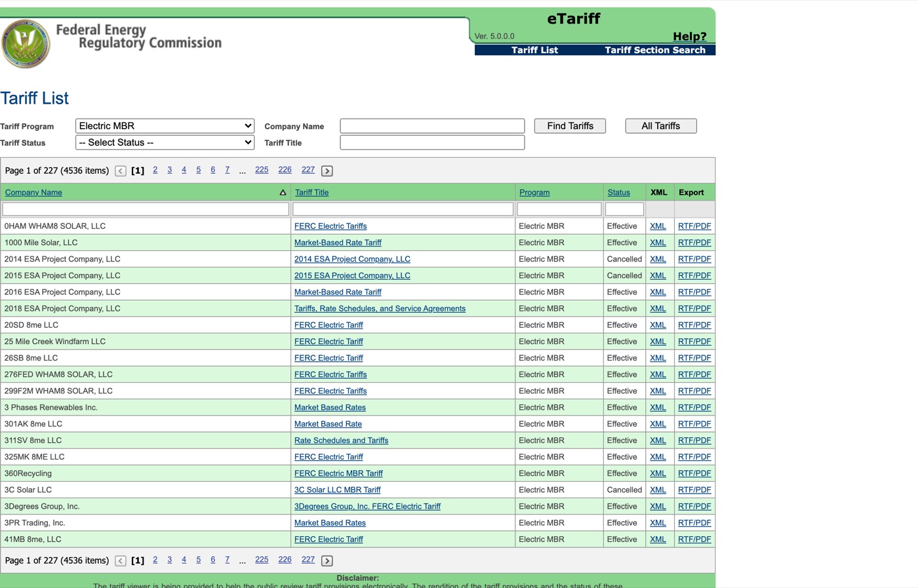
Task: Open tariff title for 0HAM WHAM8 SOLAR, LLC
Action: pos(330,226)
